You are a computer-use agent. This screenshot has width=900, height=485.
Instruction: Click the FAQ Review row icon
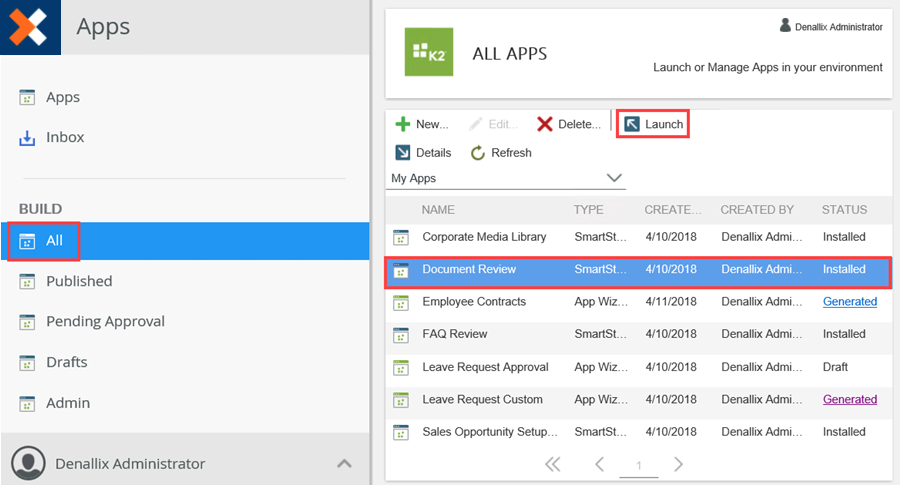pos(401,335)
